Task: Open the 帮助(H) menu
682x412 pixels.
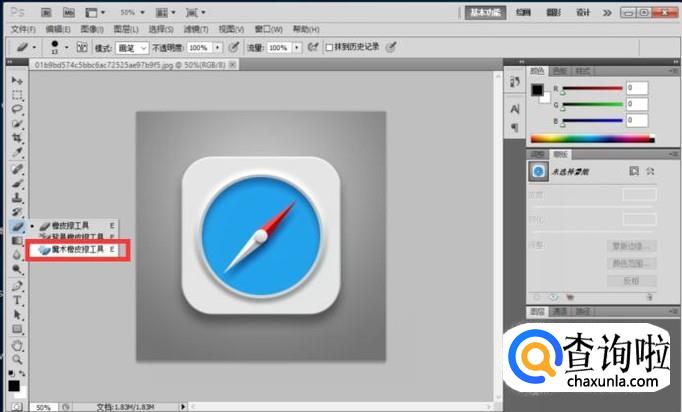Action: (306, 29)
